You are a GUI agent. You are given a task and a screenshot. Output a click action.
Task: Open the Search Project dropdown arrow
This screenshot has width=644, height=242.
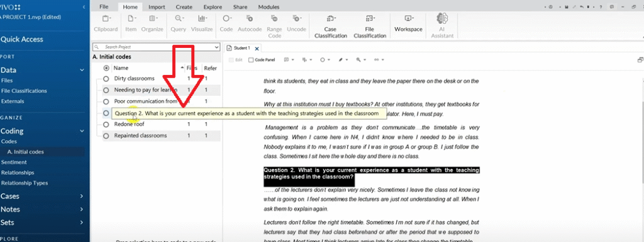click(x=217, y=47)
